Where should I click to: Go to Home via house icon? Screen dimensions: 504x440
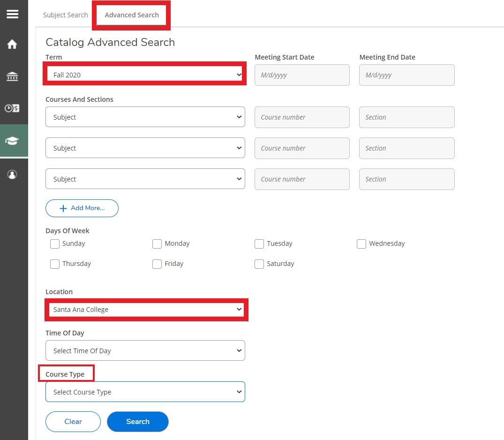pos(13,45)
